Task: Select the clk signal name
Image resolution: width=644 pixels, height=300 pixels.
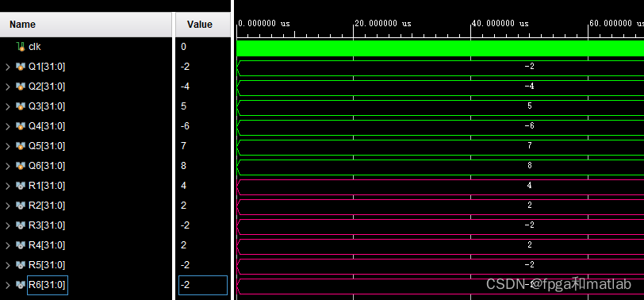Action: 35,47
